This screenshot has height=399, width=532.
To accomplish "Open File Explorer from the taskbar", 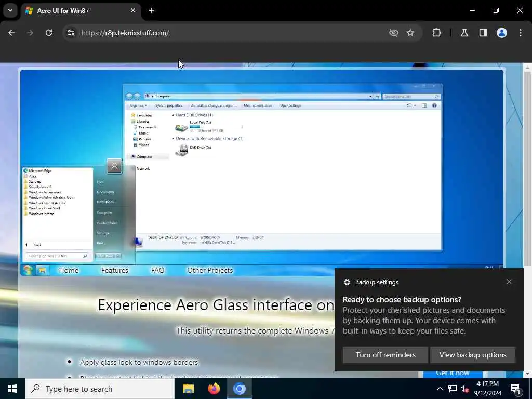I will tap(188, 389).
